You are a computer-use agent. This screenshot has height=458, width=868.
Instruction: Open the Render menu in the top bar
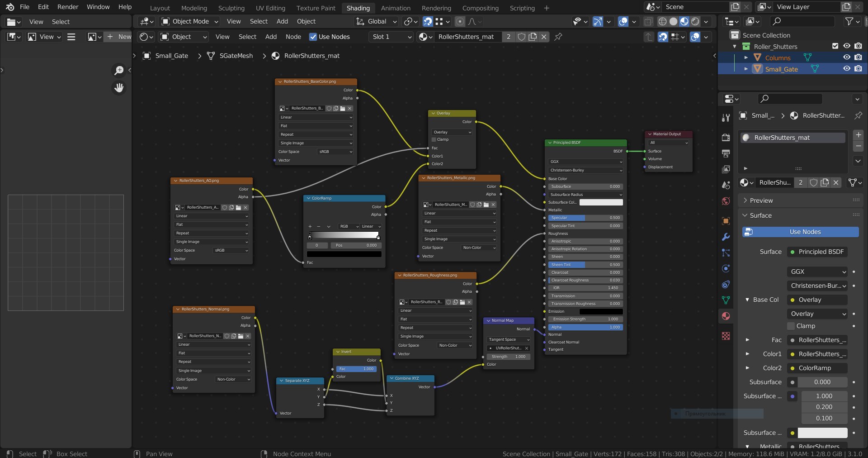(68, 7)
